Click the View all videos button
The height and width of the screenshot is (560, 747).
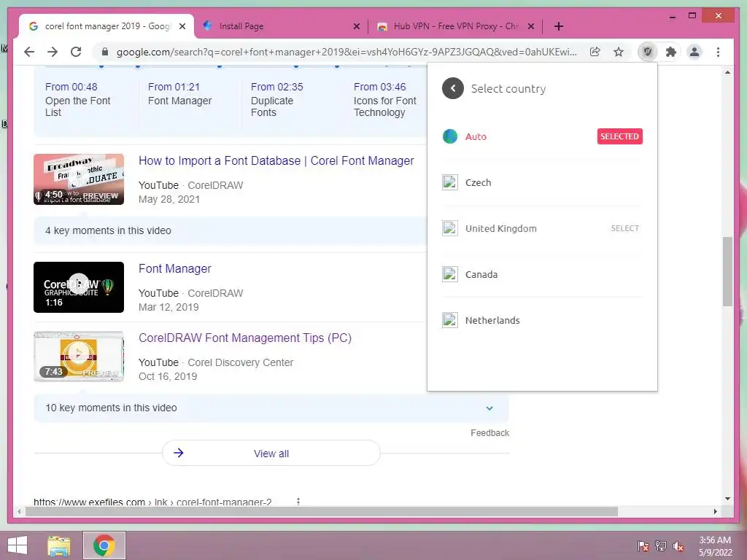[x=271, y=453]
